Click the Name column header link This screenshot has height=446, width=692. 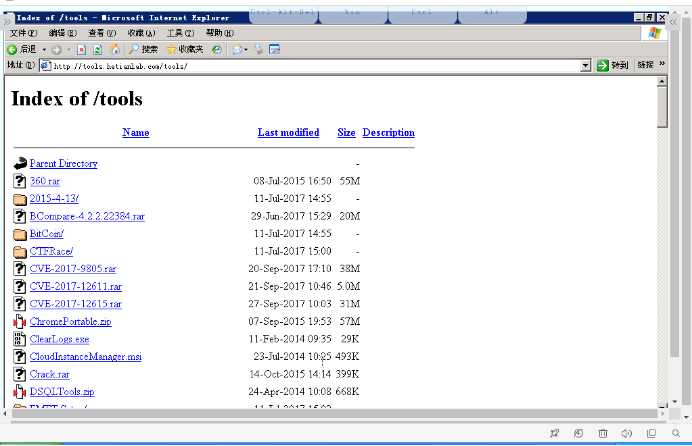pos(135,132)
